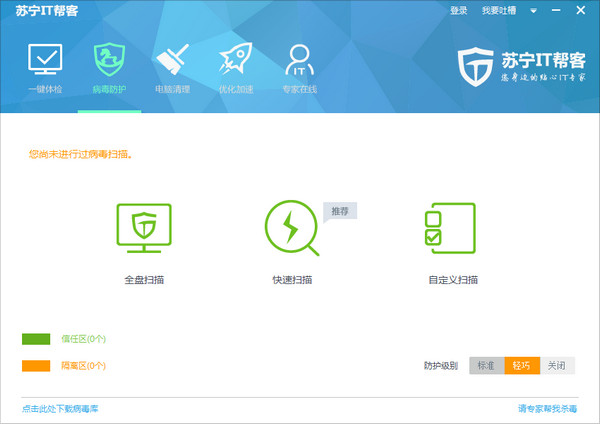This screenshot has width=600, height=424.
Task: Click the 自定义扫描 text label
Action: (453, 280)
